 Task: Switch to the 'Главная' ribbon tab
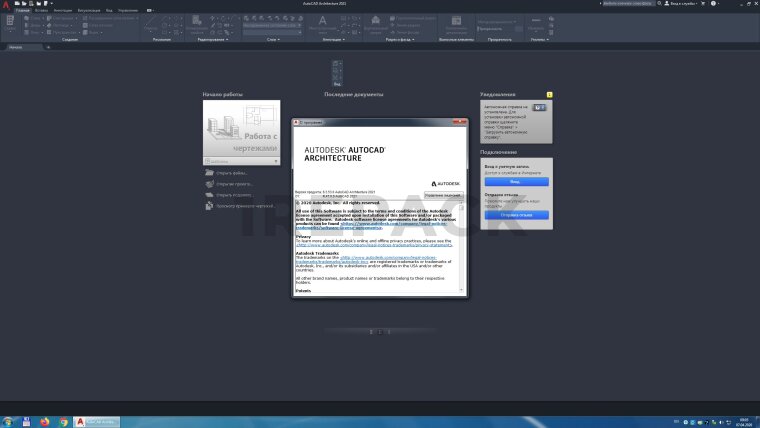(23, 10)
